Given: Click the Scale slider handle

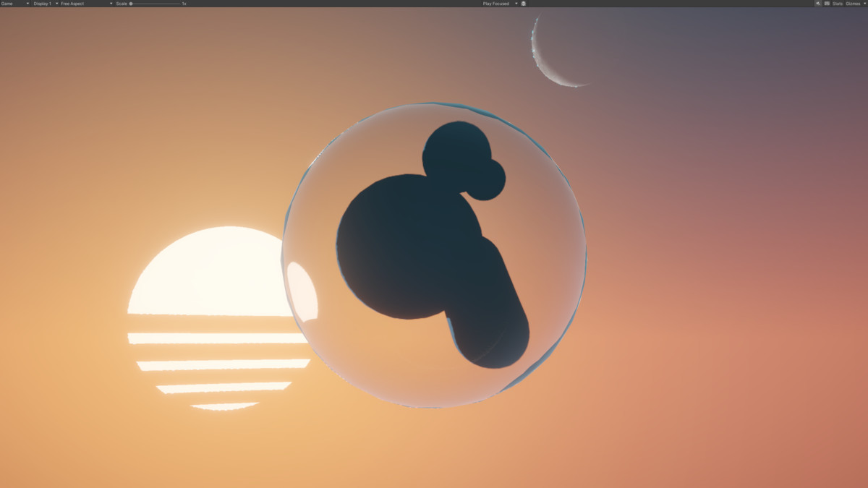Looking at the screenshot, I should pyautogui.click(x=130, y=4).
